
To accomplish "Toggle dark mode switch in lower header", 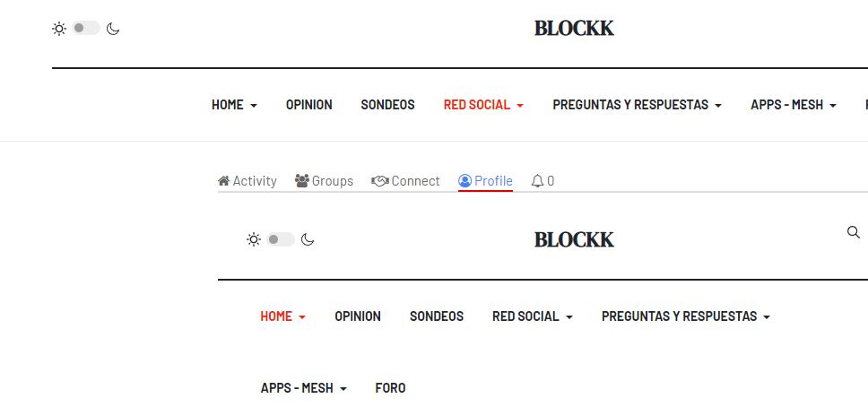I will [281, 239].
